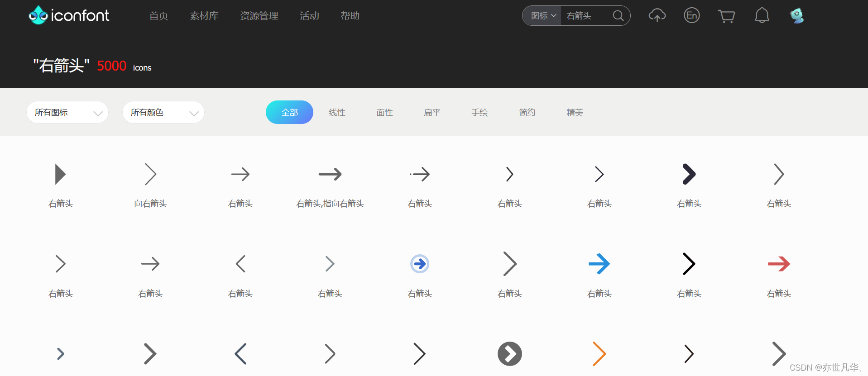This screenshot has height=376, width=868.
Task: Select the blue circled arrow icon
Action: [x=420, y=264]
